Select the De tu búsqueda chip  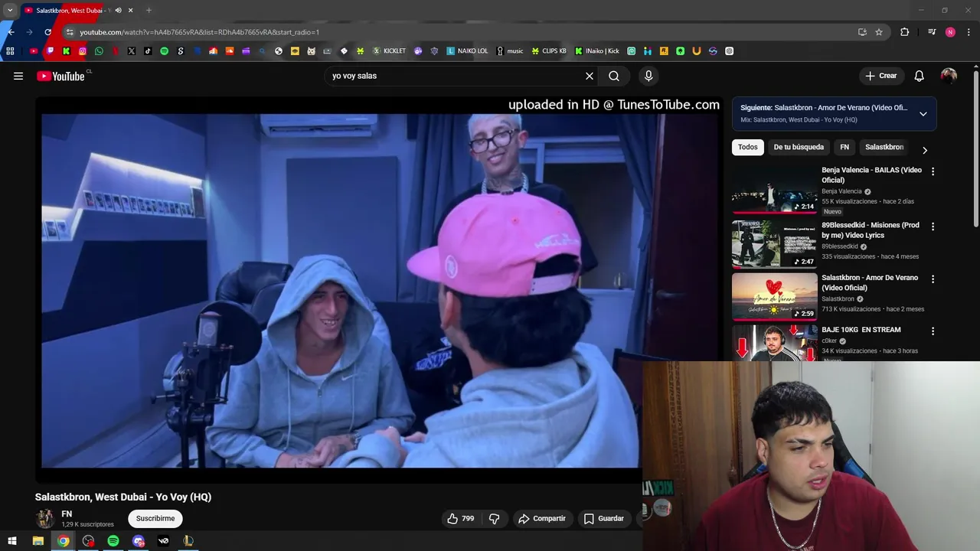click(x=799, y=147)
